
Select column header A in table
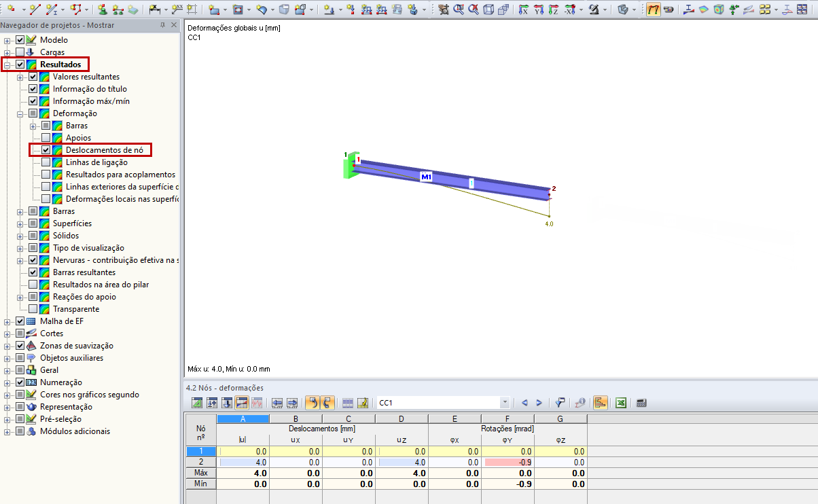tap(243, 419)
